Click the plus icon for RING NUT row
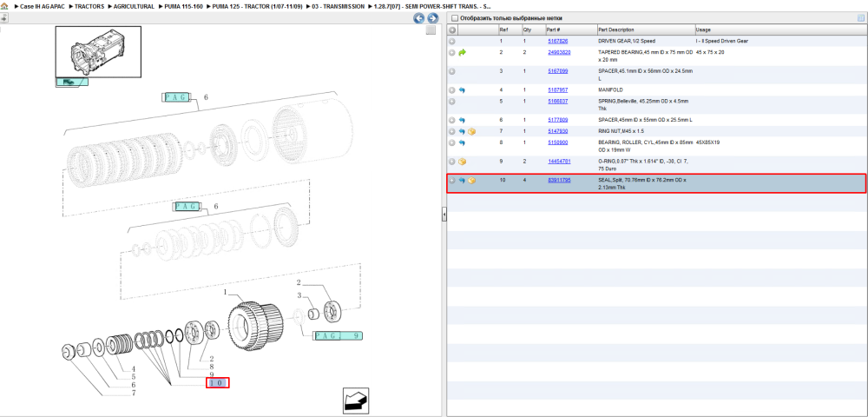868x417 pixels. 452,131
